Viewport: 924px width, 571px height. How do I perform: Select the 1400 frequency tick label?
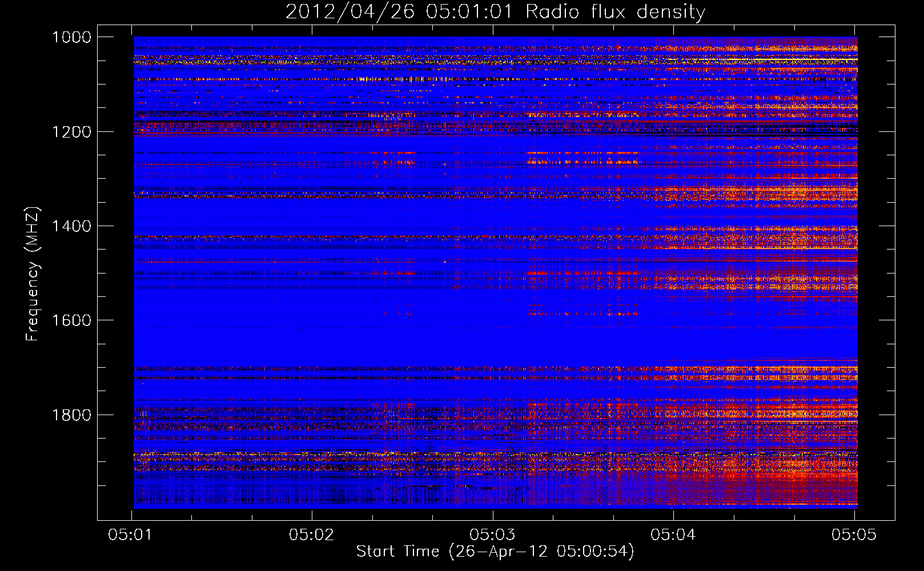click(71, 226)
